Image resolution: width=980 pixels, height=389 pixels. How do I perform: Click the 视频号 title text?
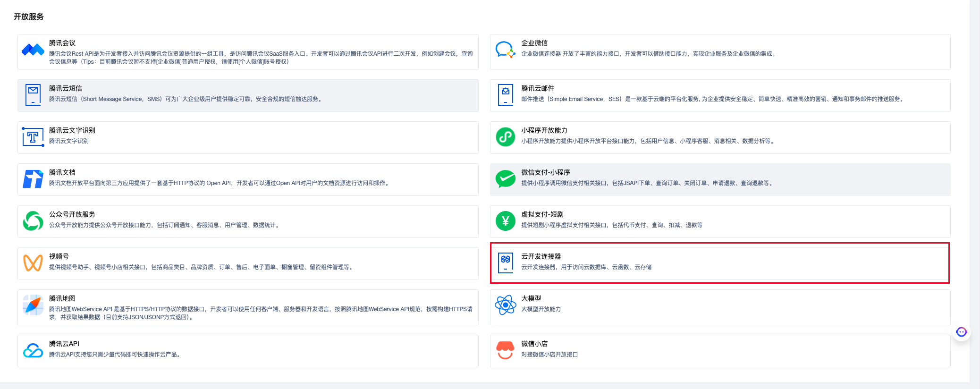tap(59, 256)
